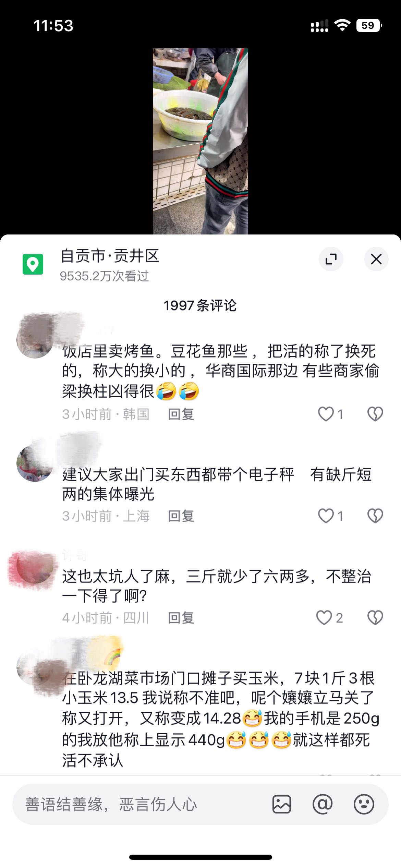Attach an image to your comment
Viewport: 401px width, 868px height.
pos(282,804)
